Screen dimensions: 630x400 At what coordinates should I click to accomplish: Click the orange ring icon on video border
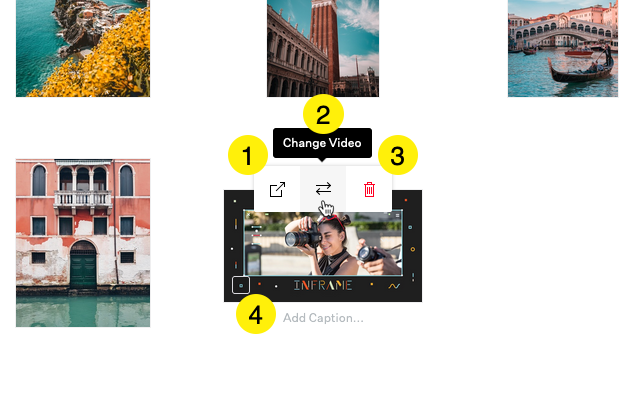coord(412,249)
